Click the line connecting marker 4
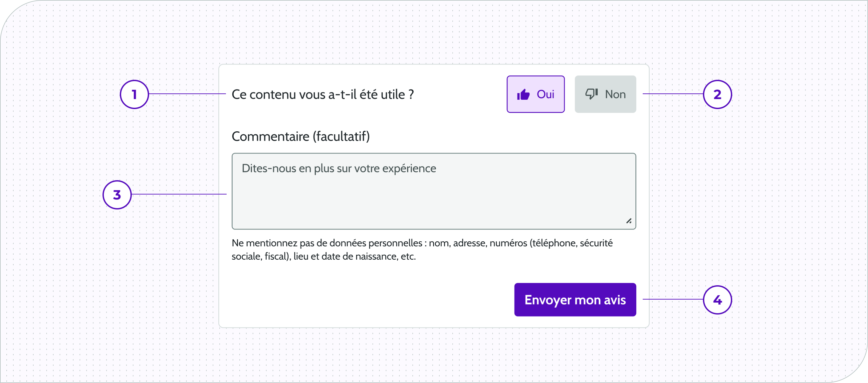This screenshot has width=868, height=383. click(673, 299)
